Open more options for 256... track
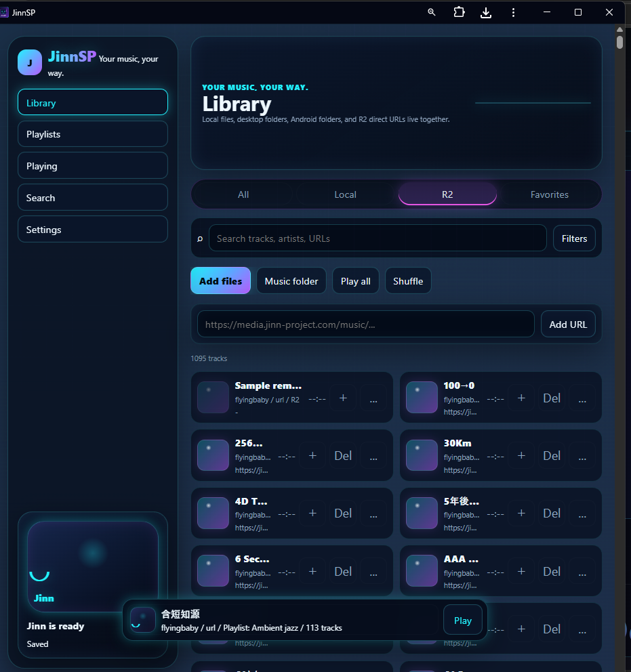 (373, 456)
